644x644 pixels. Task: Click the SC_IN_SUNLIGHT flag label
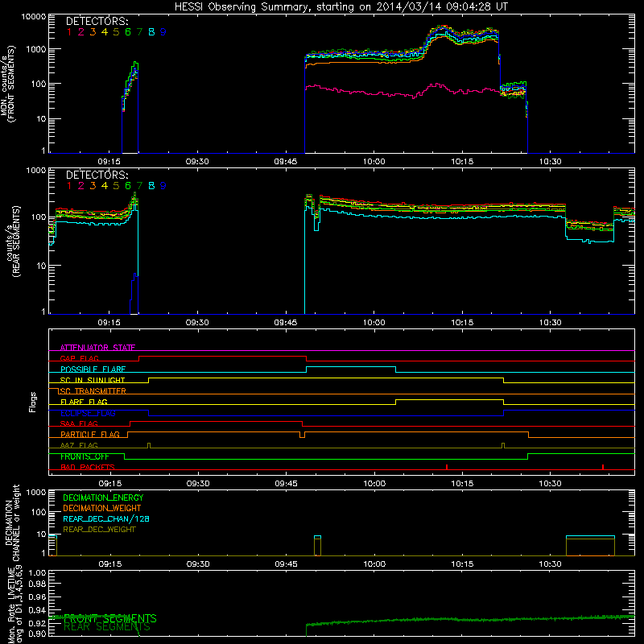click(93, 380)
